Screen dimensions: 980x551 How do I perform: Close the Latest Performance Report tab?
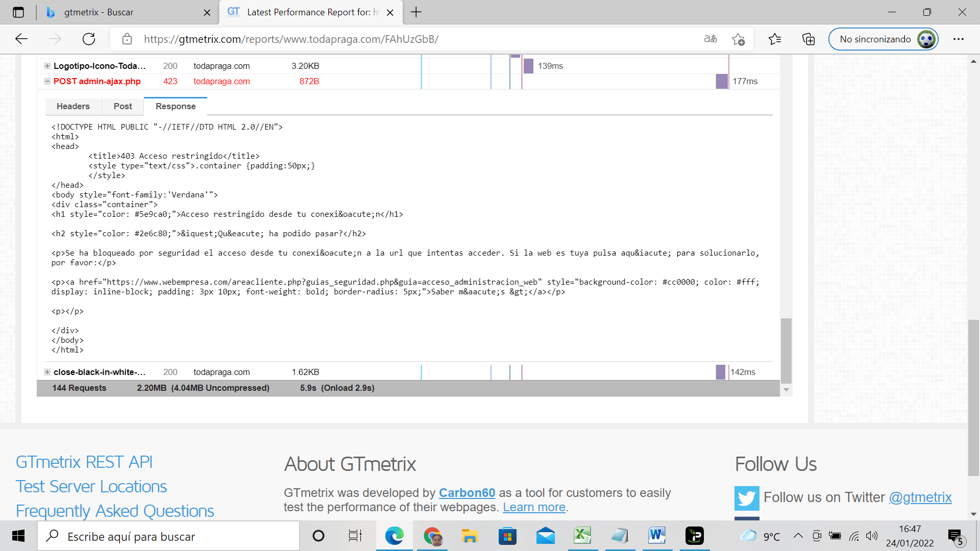pyautogui.click(x=390, y=12)
